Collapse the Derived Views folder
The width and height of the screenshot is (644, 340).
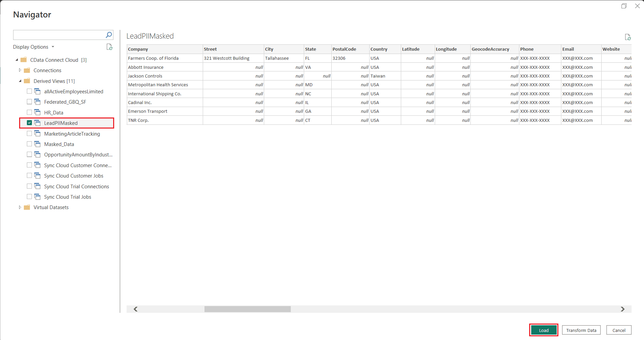pos(20,81)
